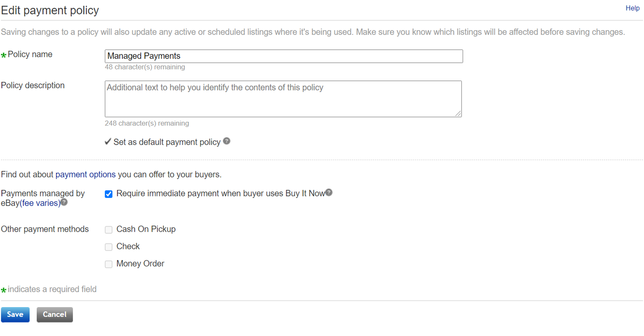Screen dimensions: 644x336
Task: Open the fee varies link
Action: [x=40, y=203]
